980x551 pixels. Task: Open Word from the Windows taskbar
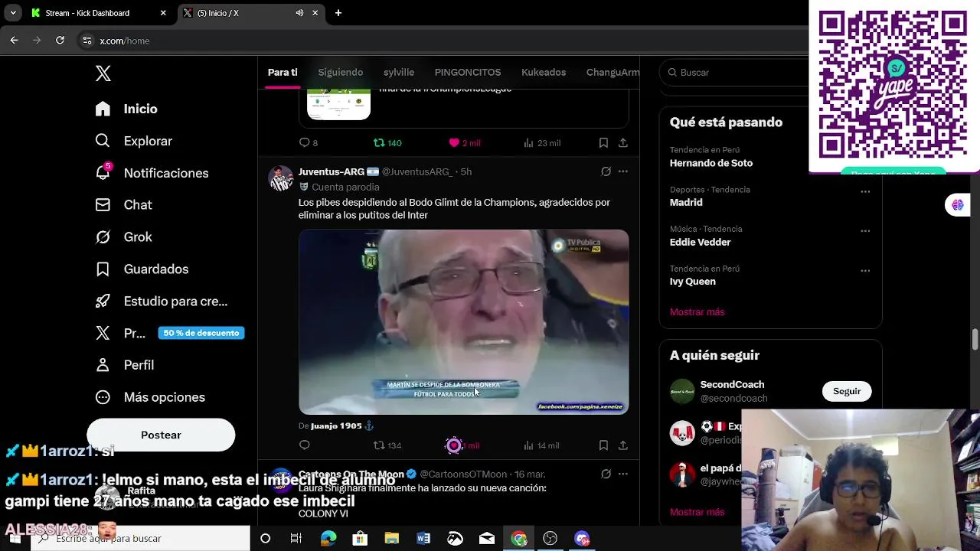click(x=423, y=539)
